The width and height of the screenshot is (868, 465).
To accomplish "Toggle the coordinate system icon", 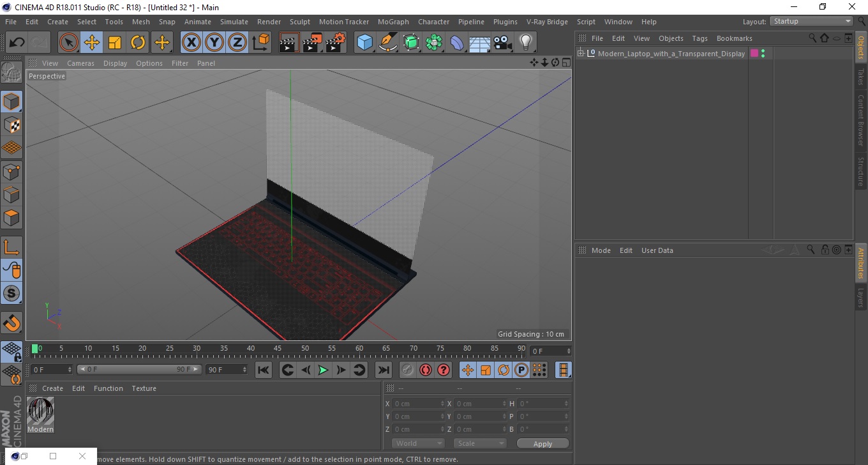I will 260,43.
